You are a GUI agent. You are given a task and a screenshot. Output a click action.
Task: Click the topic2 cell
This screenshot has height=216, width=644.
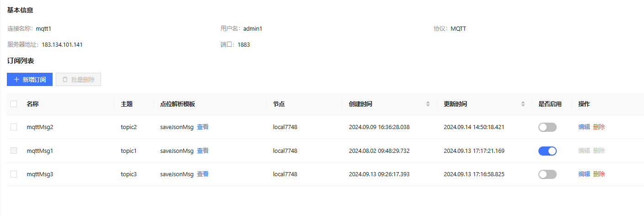(x=129, y=127)
